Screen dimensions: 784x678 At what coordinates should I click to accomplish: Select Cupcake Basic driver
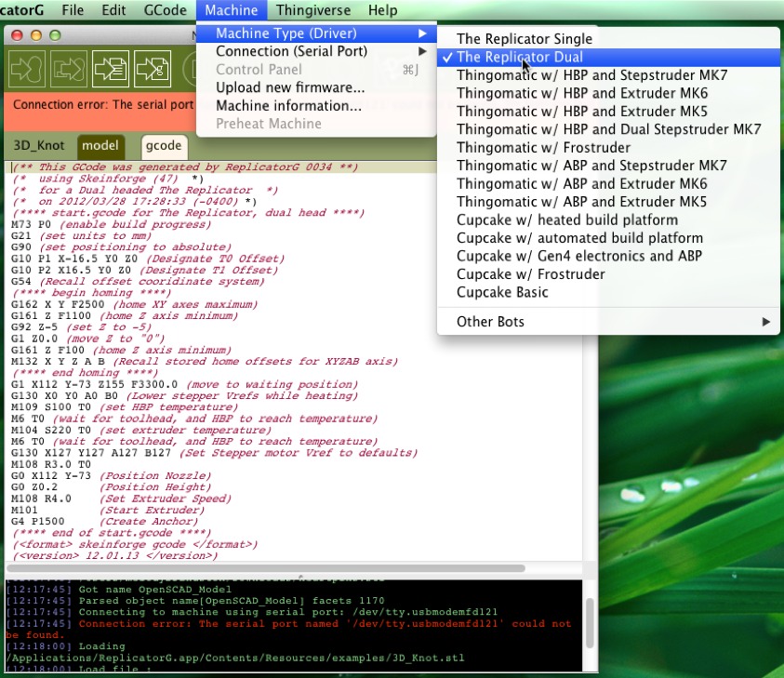pyautogui.click(x=608, y=292)
